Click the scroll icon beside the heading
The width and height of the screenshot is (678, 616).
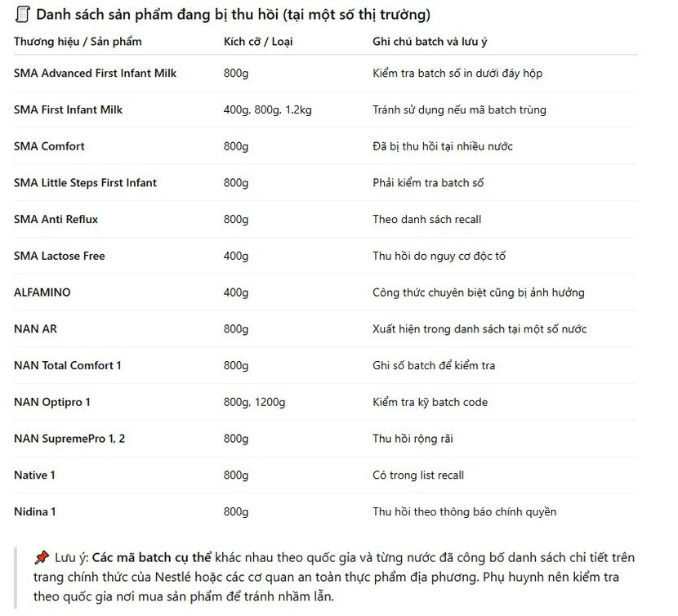click(x=22, y=15)
